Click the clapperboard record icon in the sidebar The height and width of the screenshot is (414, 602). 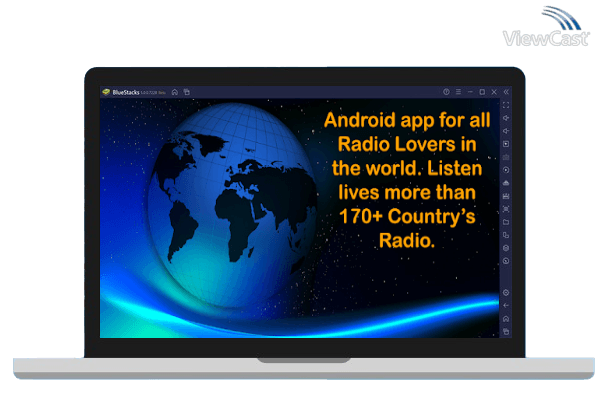coord(506,196)
